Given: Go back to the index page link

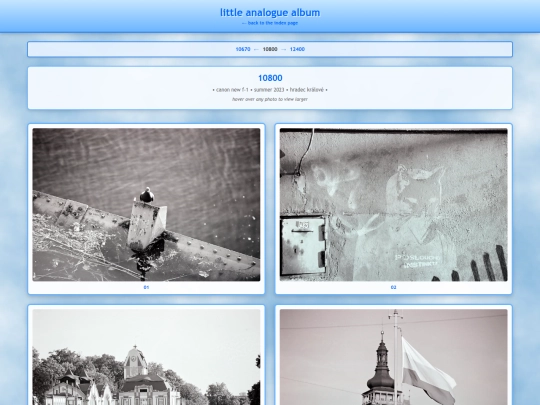Looking at the screenshot, I should 270,23.
